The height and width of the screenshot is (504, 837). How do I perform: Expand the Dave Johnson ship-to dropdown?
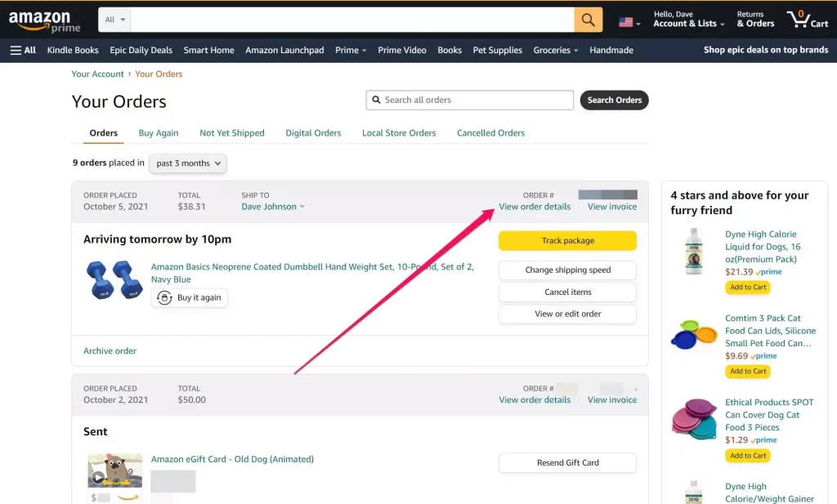tap(273, 207)
